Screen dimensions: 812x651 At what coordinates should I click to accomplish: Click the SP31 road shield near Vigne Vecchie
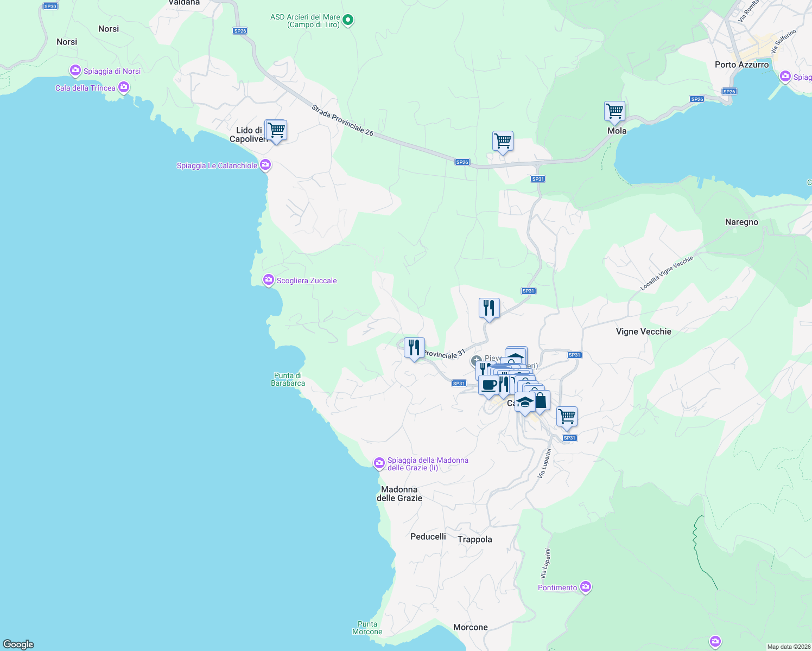click(x=575, y=354)
